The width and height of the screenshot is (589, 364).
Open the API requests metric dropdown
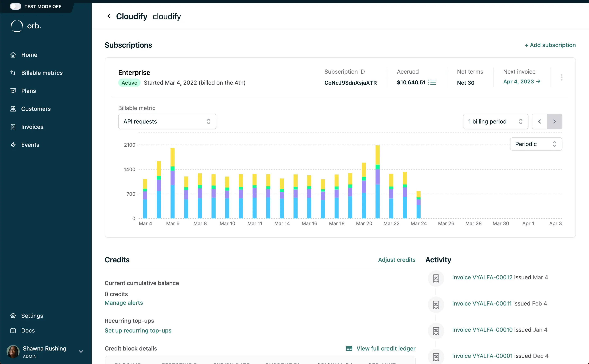pyautogui.click(x=167, y=121)
